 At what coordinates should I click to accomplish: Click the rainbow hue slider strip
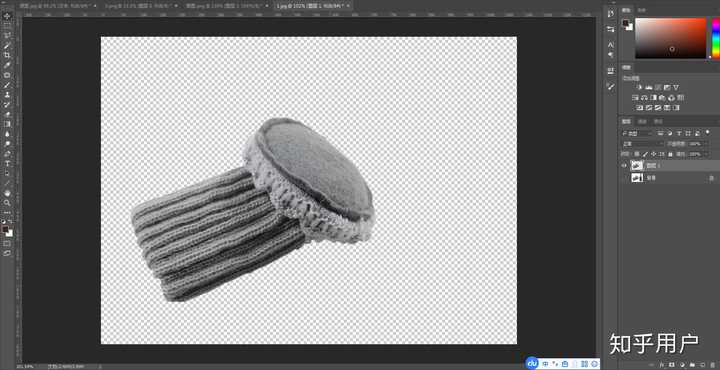715,38
